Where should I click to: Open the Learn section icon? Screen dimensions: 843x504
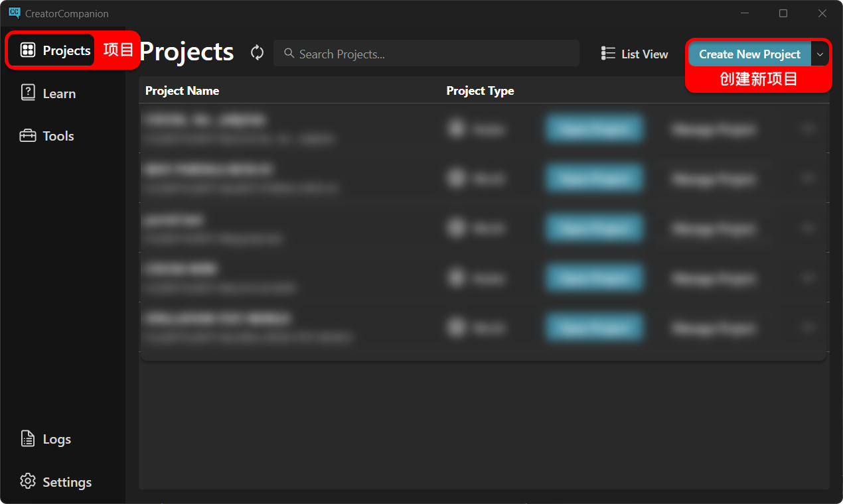[x=28, y=93]
